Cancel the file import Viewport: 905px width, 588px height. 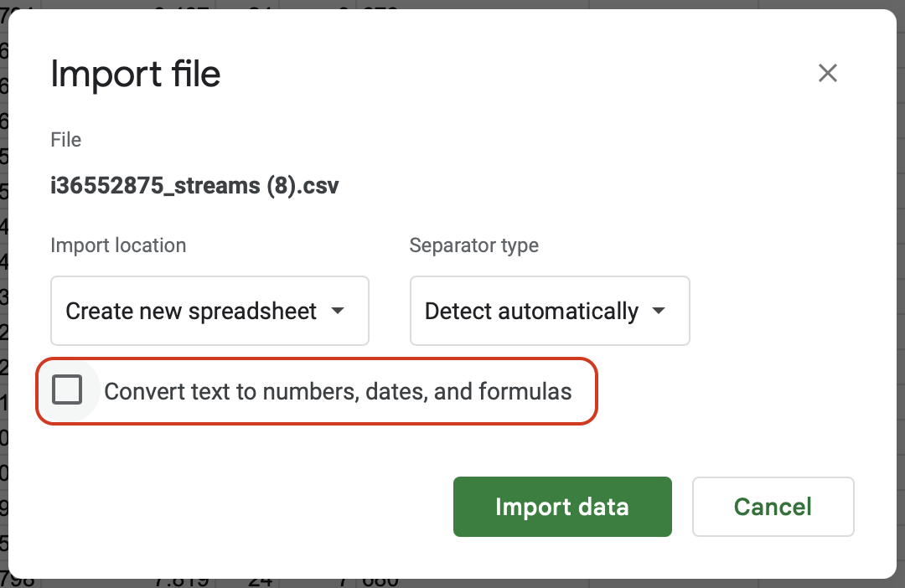(773, 507)
